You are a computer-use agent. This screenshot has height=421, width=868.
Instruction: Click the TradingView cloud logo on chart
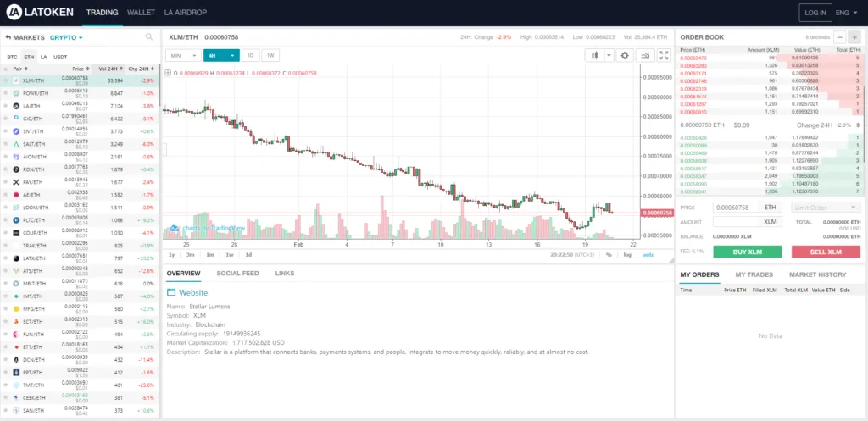(174, 228)
